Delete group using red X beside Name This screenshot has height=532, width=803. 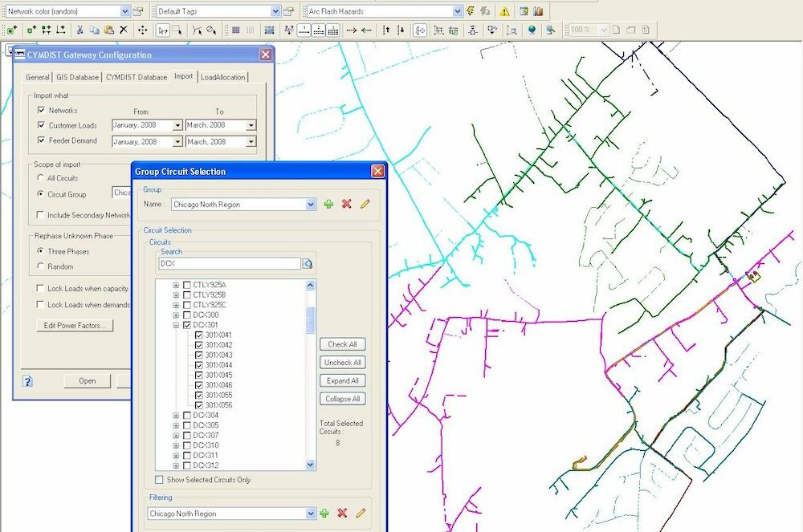click(x=347, y=204)
